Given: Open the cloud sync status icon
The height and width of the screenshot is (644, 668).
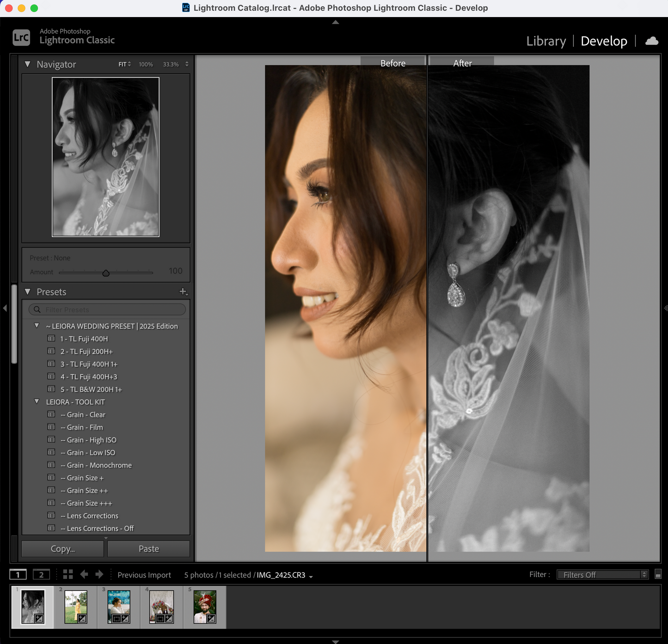Looking at the screenshot, I should [652, 41].
